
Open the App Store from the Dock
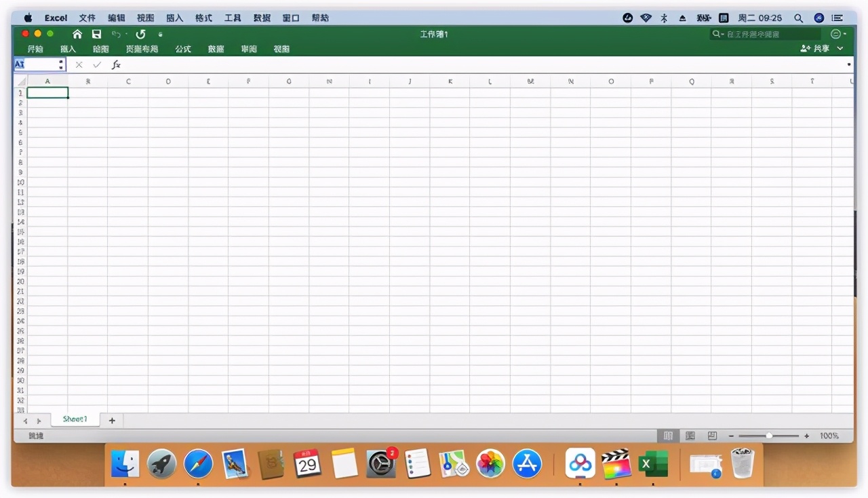coord(527,464)
